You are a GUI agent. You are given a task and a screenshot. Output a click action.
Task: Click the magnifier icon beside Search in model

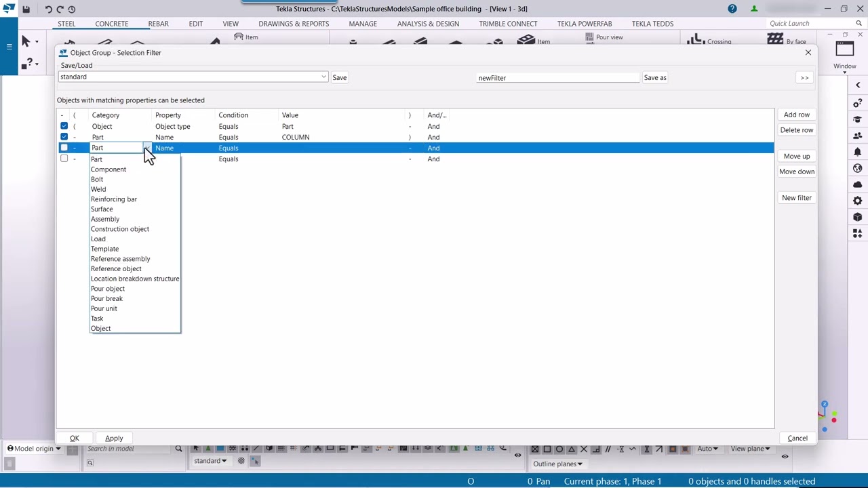(178, 449)
